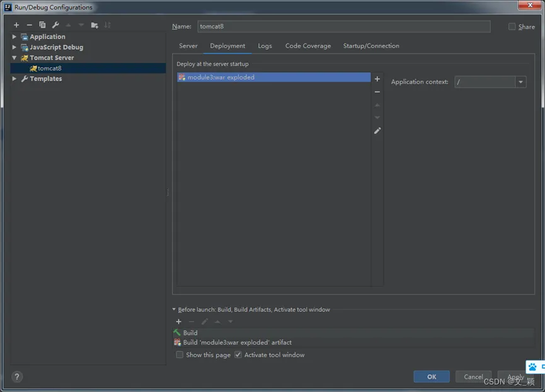Add a new run configuration with plus icon
The width and height of the screenshot is (545, 392).
[16, 25]
